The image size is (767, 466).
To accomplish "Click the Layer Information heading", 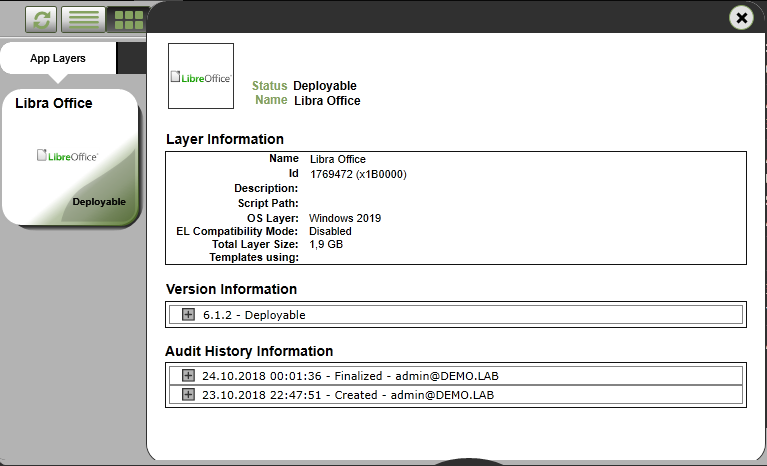I will click(224, 139).
